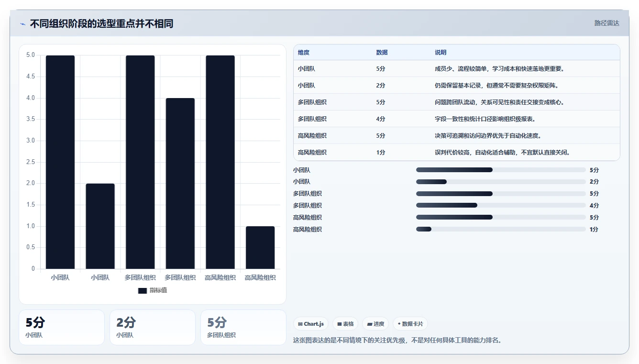Click the 4.5 tick on the y-axis
Screen dimensions: 639x364
31,77
